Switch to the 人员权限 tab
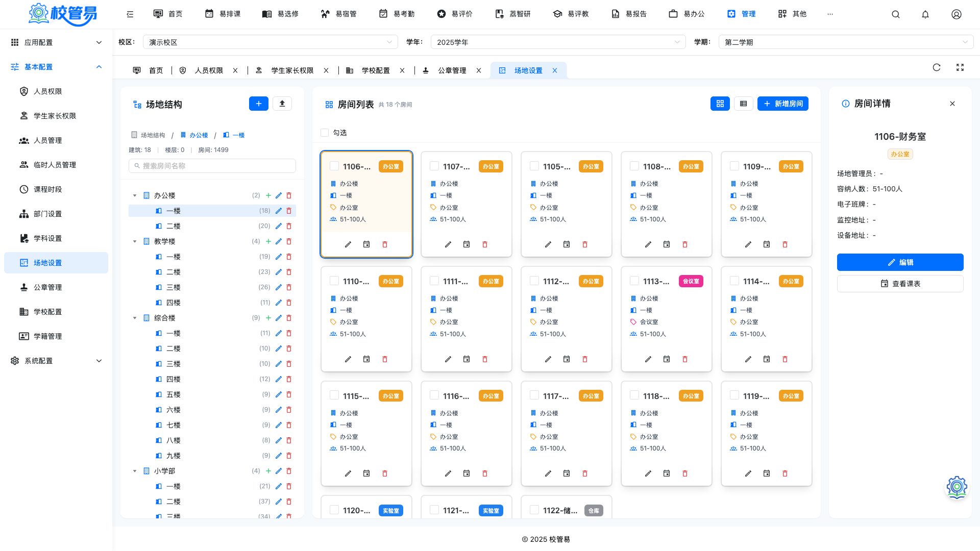The width and height of the screenshot is (980, 551). [209, 70]
